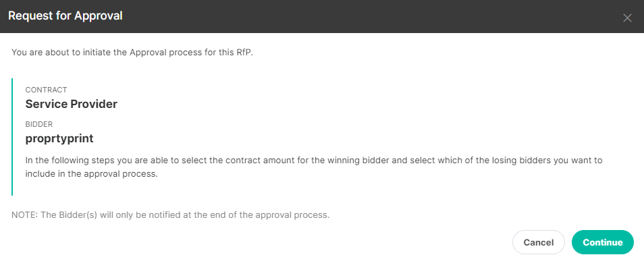Image resolution: width=644 pixels, height=257 pixels.
Task: Select the "Service Provider" contract name
Action: (72, 105)
